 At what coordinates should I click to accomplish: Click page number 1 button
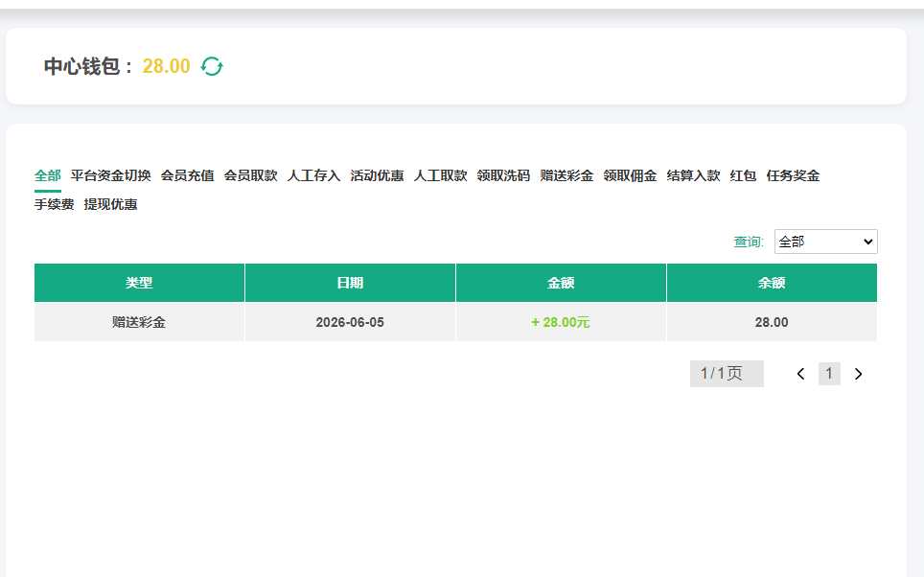tap(829, 374)
